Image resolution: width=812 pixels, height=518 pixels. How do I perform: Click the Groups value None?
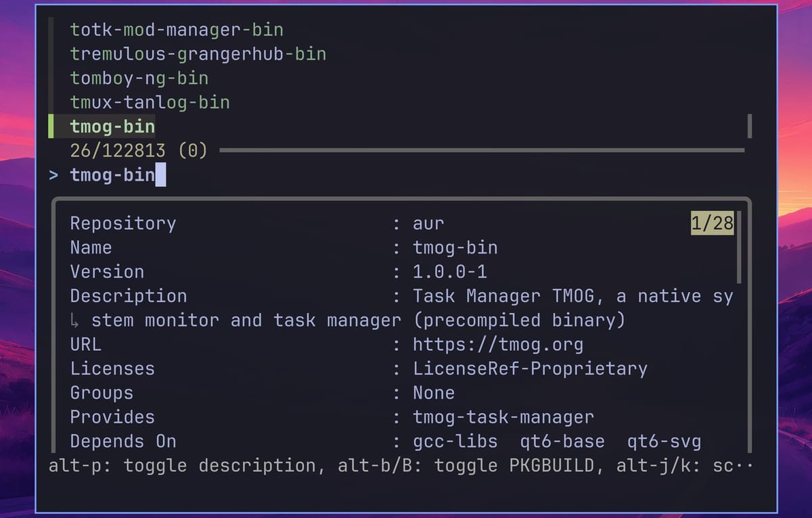pyautogui.click(x=434, y=393)
